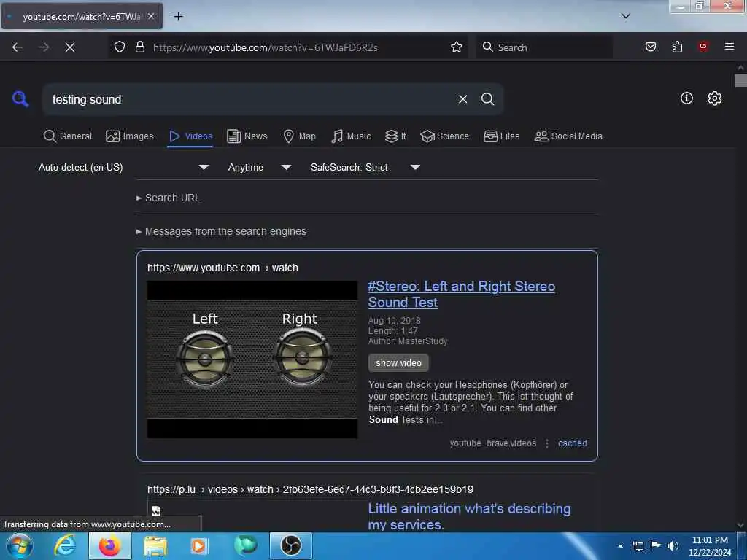
Task: Click the Firefox taskbar icon
Action: click(x=109, y=545)
